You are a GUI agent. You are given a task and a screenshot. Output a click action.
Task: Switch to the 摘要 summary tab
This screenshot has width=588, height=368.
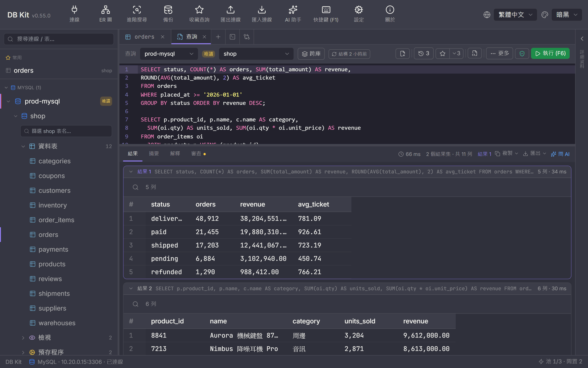(x=154, y=154)
